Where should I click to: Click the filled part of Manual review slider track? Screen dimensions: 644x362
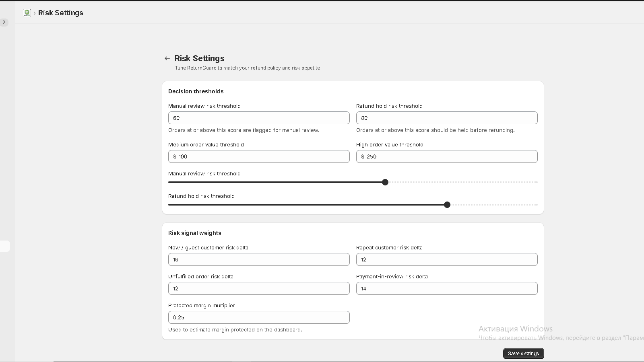tap(275, 182)
